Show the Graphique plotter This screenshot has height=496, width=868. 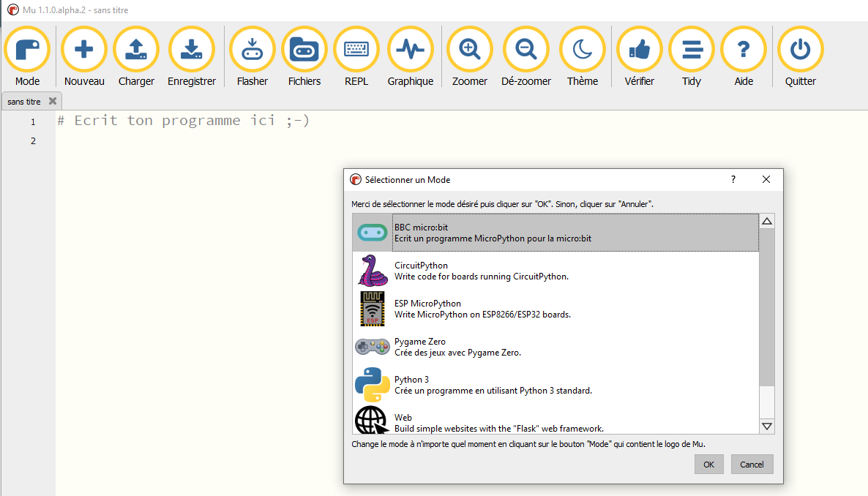click(410, 56)
